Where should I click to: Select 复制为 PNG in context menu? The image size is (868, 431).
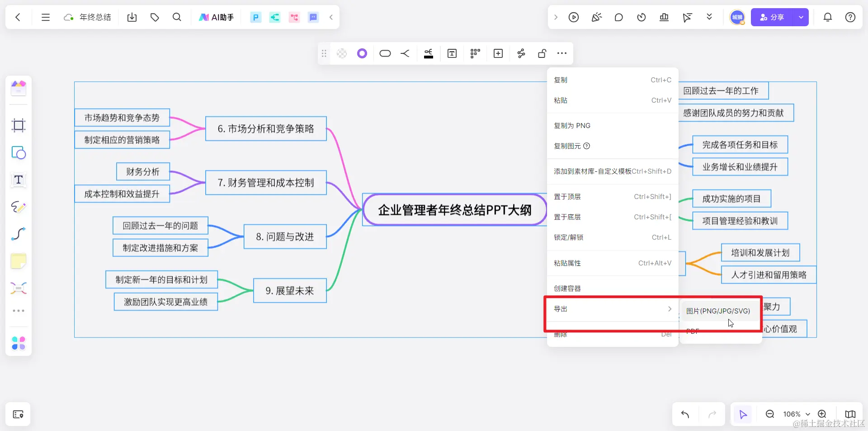tap(571, 125)
